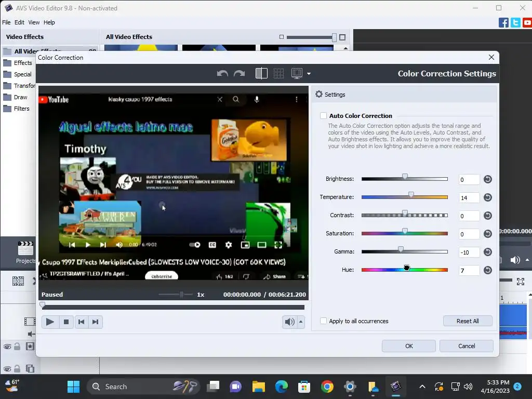The width and height of the screenshot is (532, 399).
Task: Open Microsoft Edge from the taskbar
Action: coord(281,387)
